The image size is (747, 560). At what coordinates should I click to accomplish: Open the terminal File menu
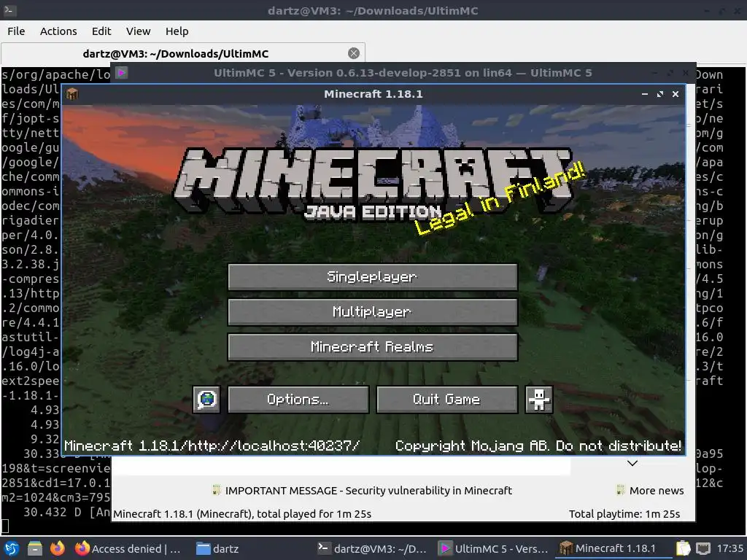click(x=16, y=31)
